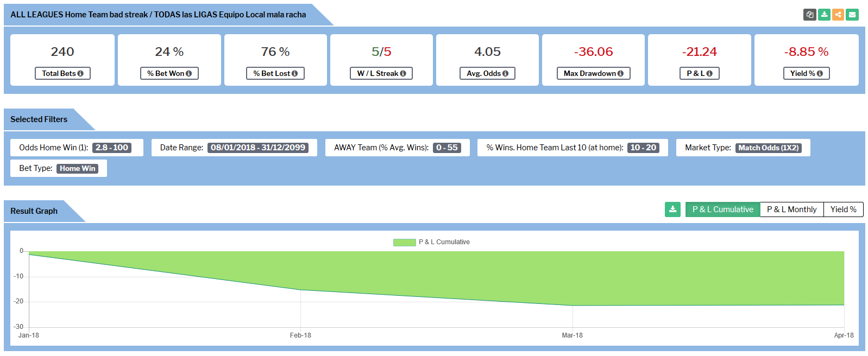This screenshot has width=868, height=356.
Task: Click the Mar-18 axis label
Action: point(572,335)
